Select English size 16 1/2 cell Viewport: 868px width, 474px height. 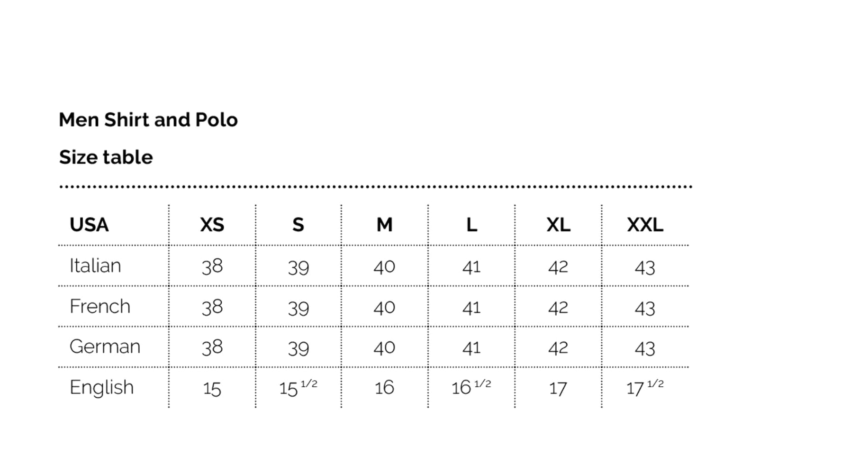point(471,387)
